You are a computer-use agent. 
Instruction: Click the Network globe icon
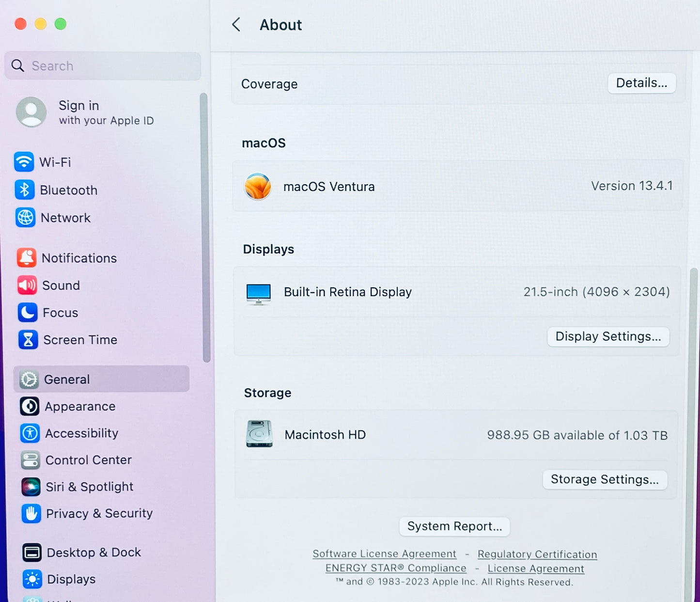click(x=25, y=218)
